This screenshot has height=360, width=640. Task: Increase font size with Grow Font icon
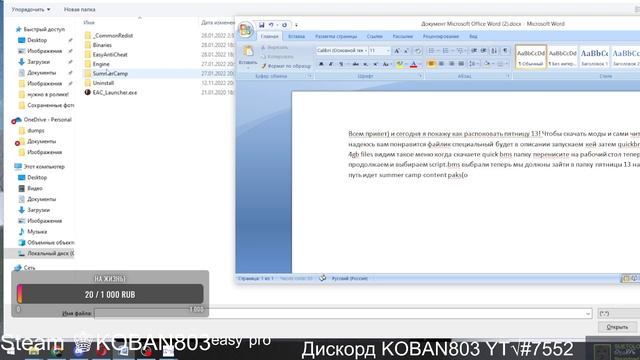(x=397, y=51)
